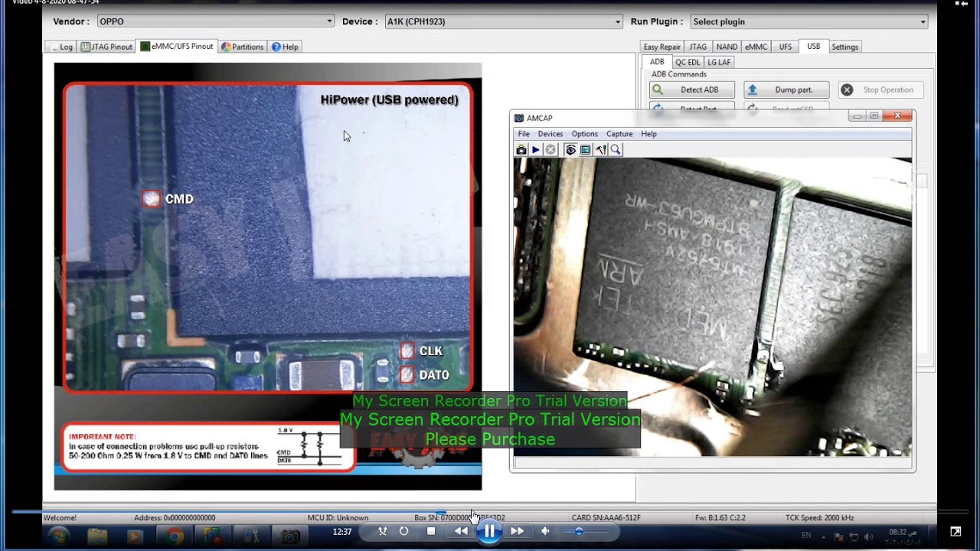Click the 'MCU ID: Unknown' status text

(x=338, y=518)
